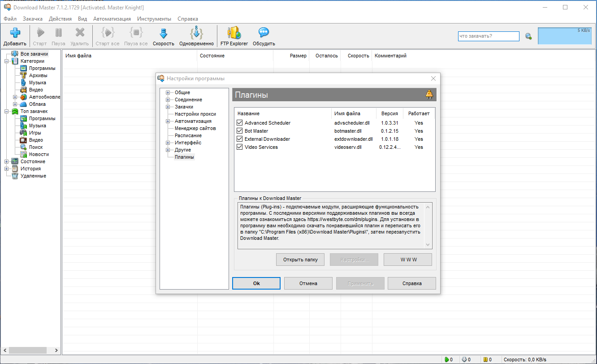Expand the Общие settings node

(x=168, y=93)
